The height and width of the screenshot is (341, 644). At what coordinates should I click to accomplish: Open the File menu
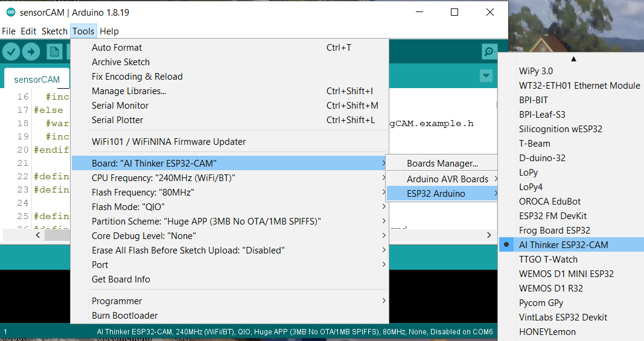[x=8, y=31]
